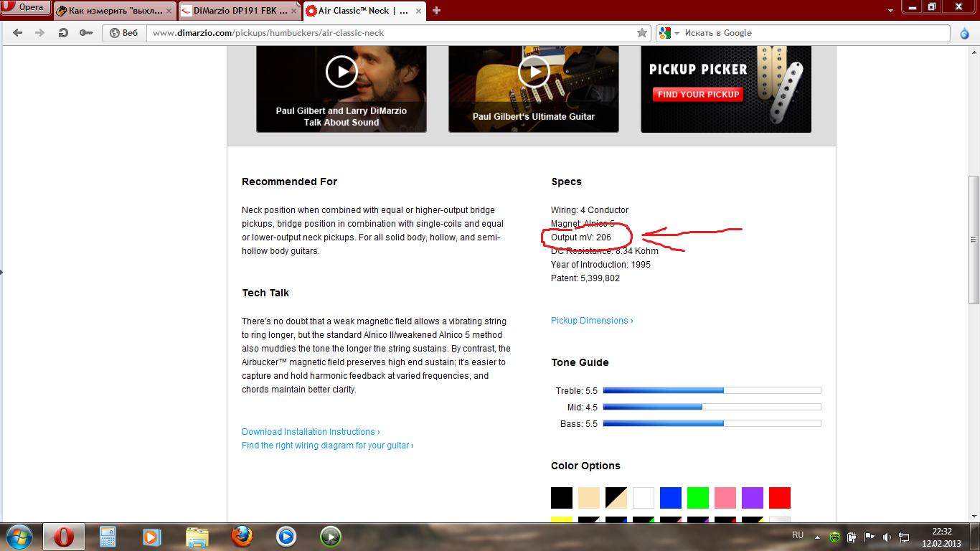The width and height of the screenshot is (980, 551).
Task: Select the black and cream color option
Action: pyautogui.click(x=616, y=498)
